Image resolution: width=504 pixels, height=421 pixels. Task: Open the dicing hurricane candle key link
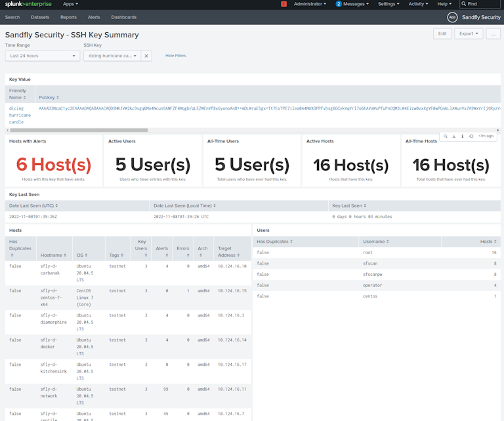pos(20,115)
